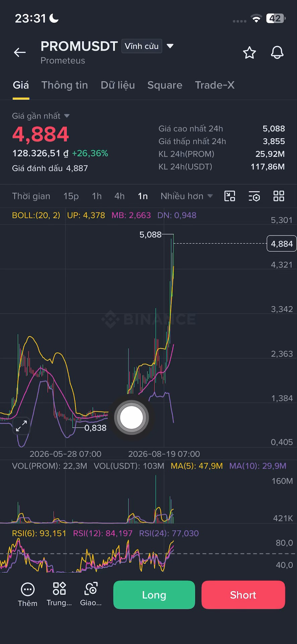Open the indicator settings icon

click(x=254, y=196)
